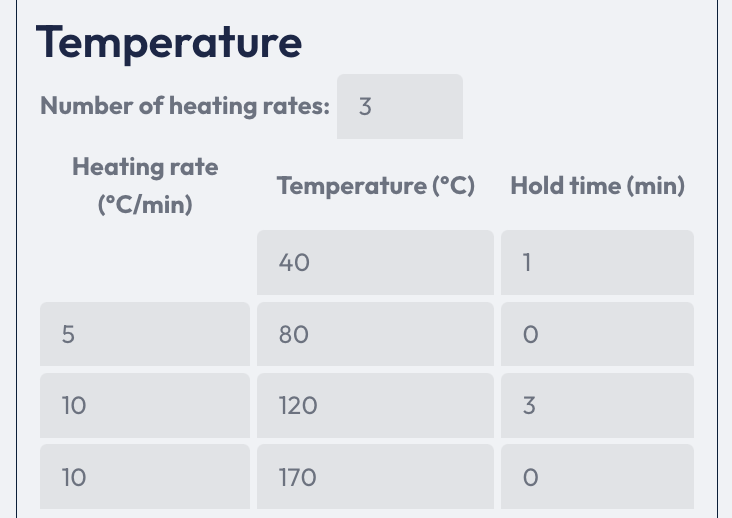Viewport: 732px width, 518px height.
Task: Select the hold time field showing 1
Action: [x=597, y=263]
